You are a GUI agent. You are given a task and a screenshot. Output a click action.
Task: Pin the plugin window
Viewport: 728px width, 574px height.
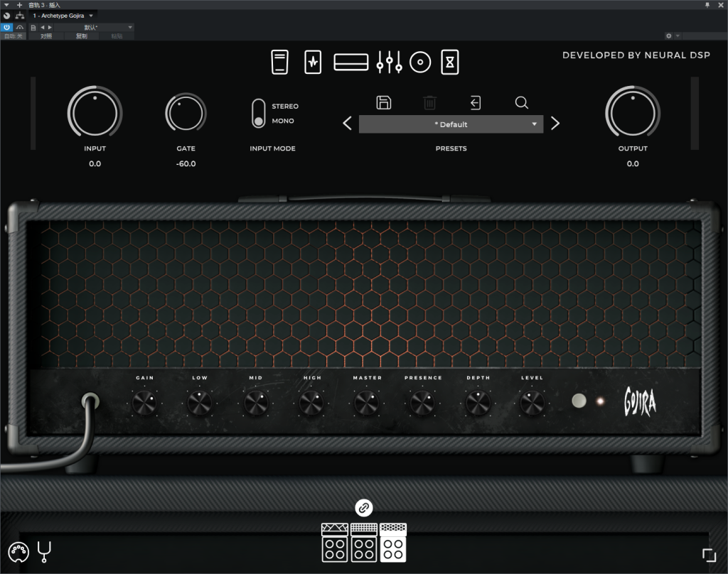tap(707, 5)
